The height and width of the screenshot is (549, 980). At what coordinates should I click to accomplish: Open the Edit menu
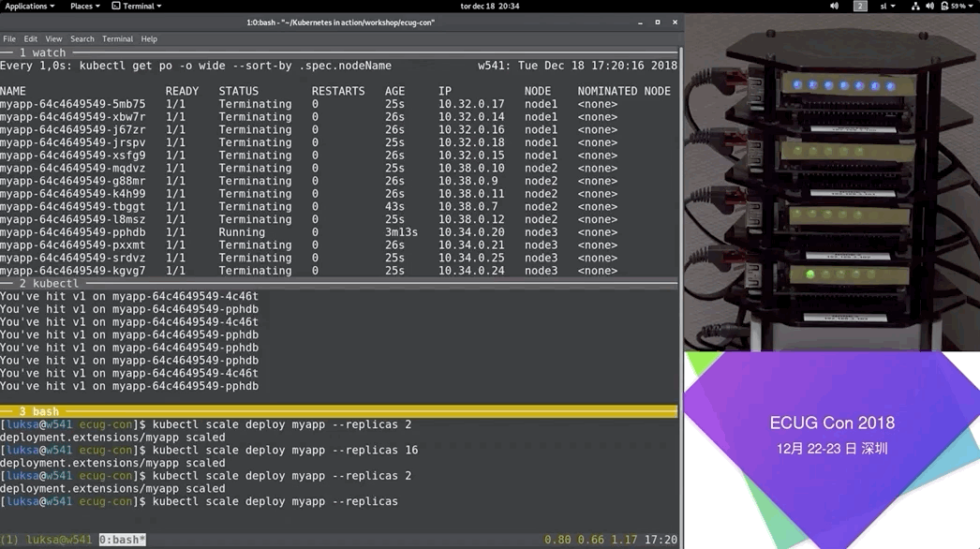click(31, 38)
